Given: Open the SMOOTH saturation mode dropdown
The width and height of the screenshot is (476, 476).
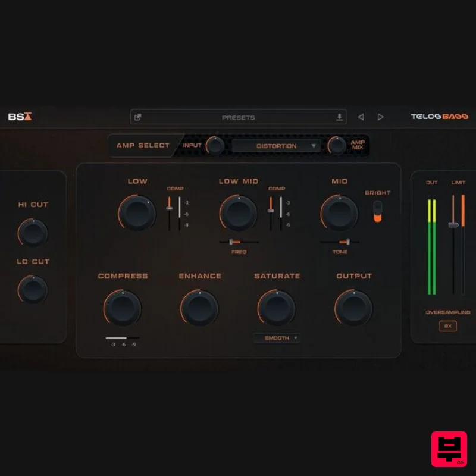Looking at the screenshot, I should (277, 337).
